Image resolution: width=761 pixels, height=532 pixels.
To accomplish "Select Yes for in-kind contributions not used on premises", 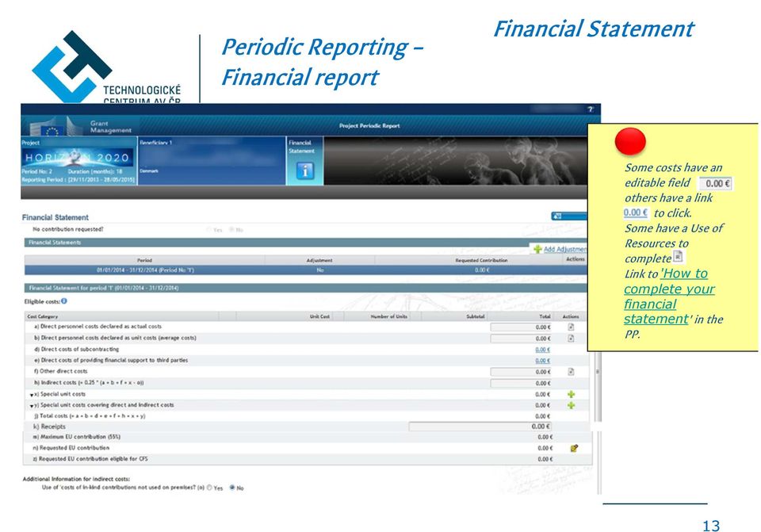I will pos(209,488).
